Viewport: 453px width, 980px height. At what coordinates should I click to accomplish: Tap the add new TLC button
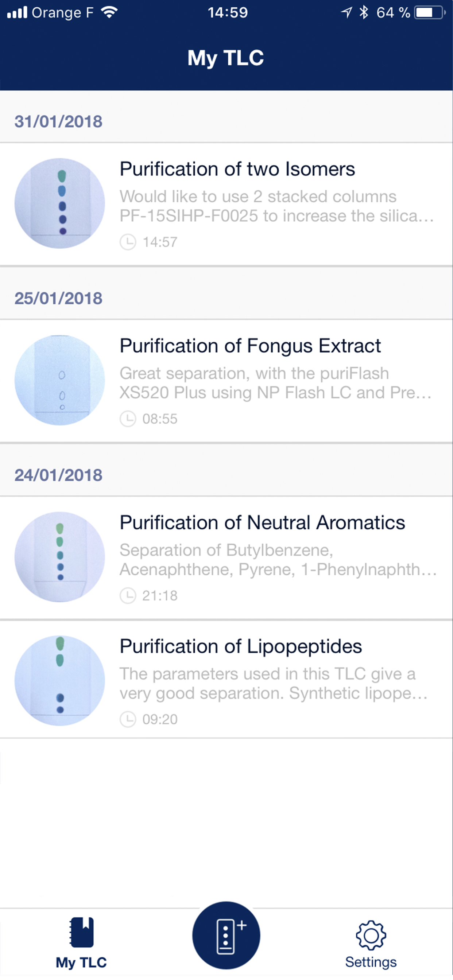point(226,935)
